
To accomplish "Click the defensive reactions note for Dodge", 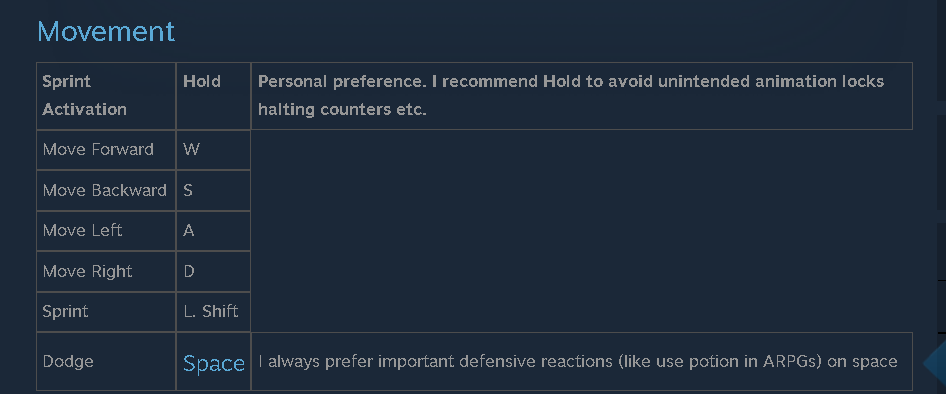I will pos(578,362).
